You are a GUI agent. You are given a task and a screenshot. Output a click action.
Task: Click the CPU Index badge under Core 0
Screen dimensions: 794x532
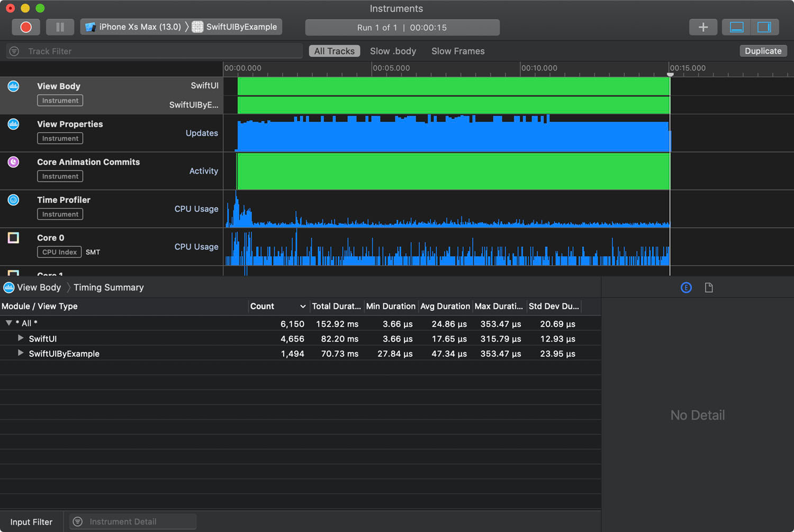click(59, 252)
